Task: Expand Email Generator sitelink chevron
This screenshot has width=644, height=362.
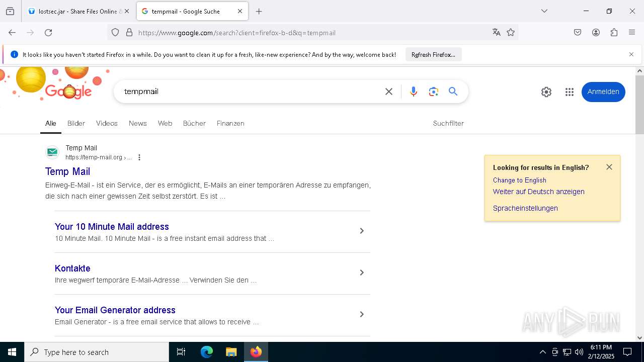Action: (361, 314)
